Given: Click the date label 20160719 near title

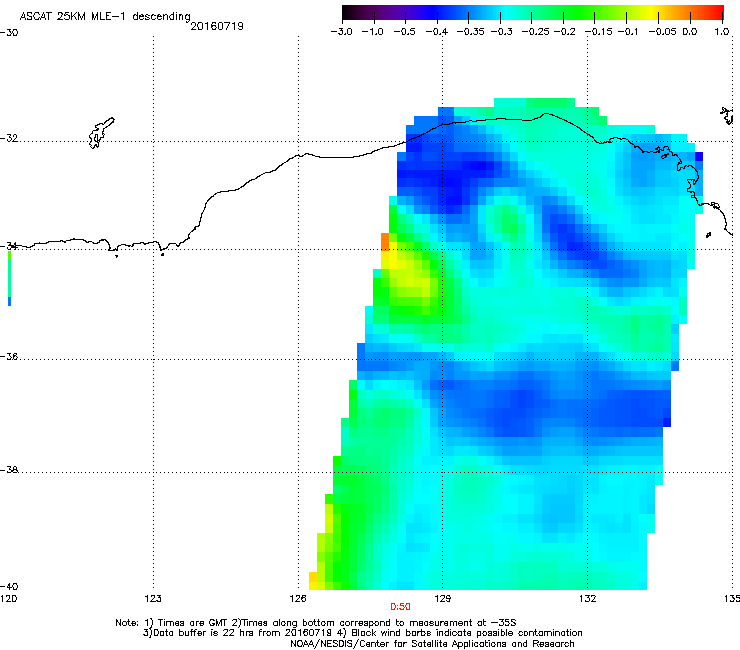Looking at the screenshot, I should (217, 26).
